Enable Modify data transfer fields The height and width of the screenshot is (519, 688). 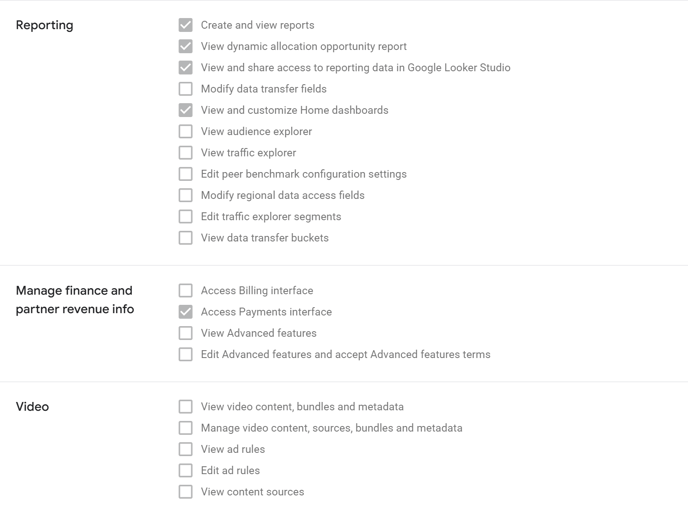pos(186,89)
